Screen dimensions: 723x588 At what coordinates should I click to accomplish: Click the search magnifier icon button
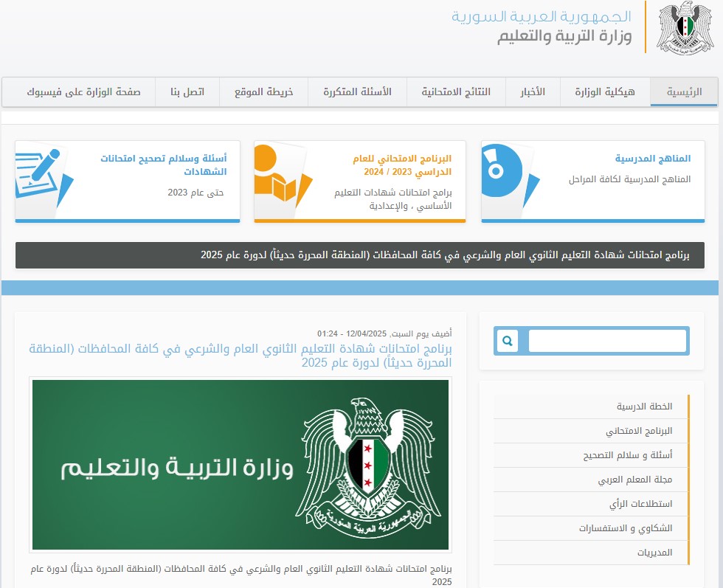(508, 341)
